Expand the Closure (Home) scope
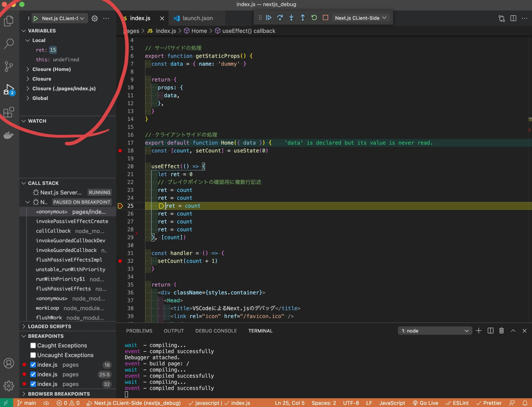Screen dimensions: 532x407 [52, 69]
